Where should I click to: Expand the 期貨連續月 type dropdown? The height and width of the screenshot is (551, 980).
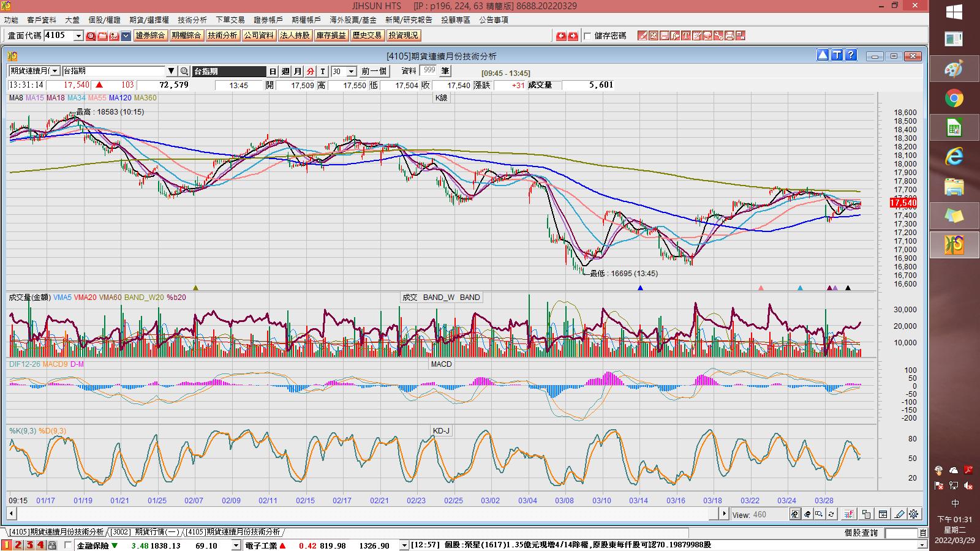coord(55,72)
